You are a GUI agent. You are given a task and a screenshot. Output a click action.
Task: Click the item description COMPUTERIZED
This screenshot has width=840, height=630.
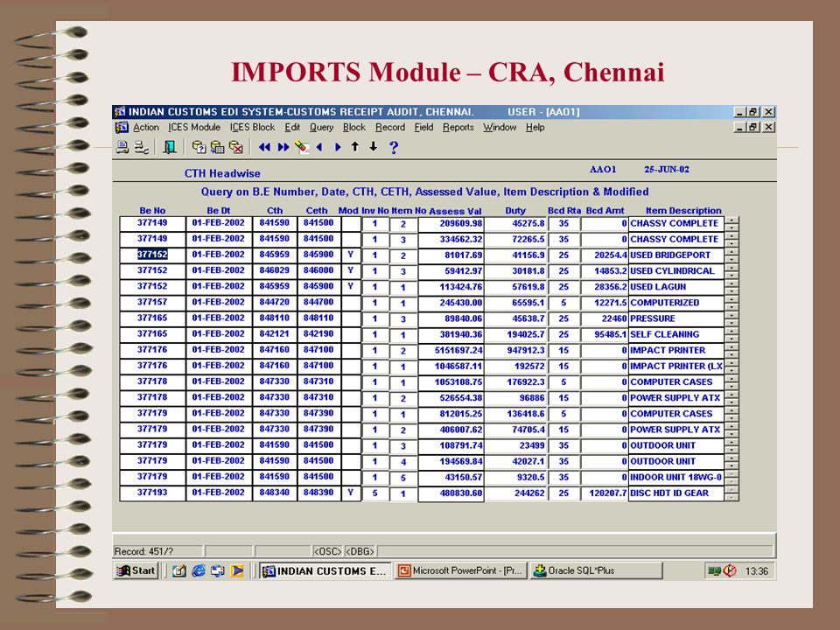click(676, 303)
